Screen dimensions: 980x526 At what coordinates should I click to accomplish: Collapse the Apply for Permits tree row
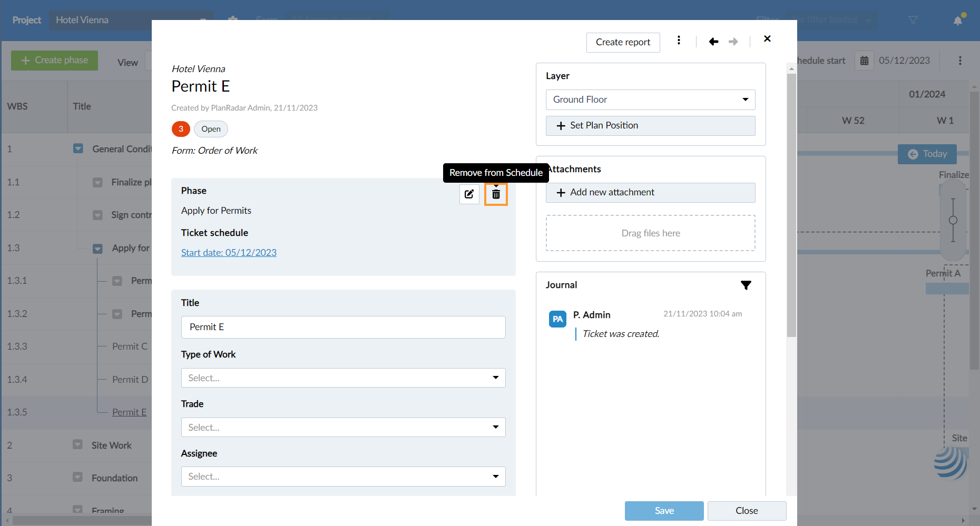pos(97,248)
